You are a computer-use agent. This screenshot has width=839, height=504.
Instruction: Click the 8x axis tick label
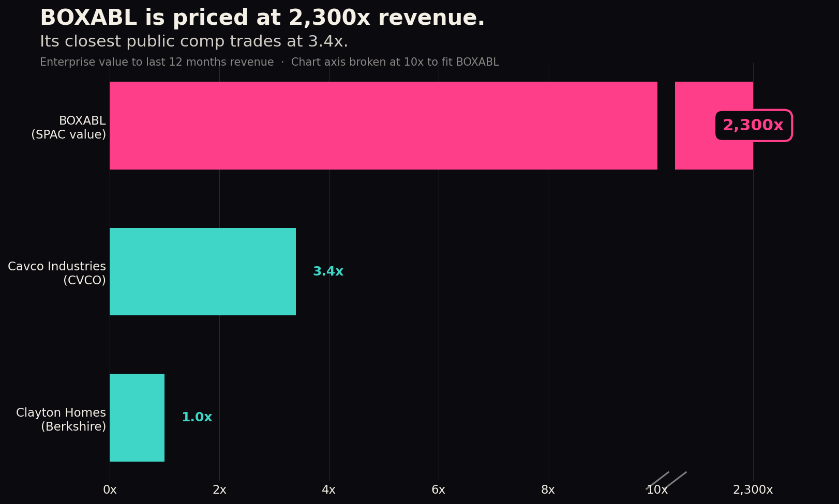pos(548,490)
